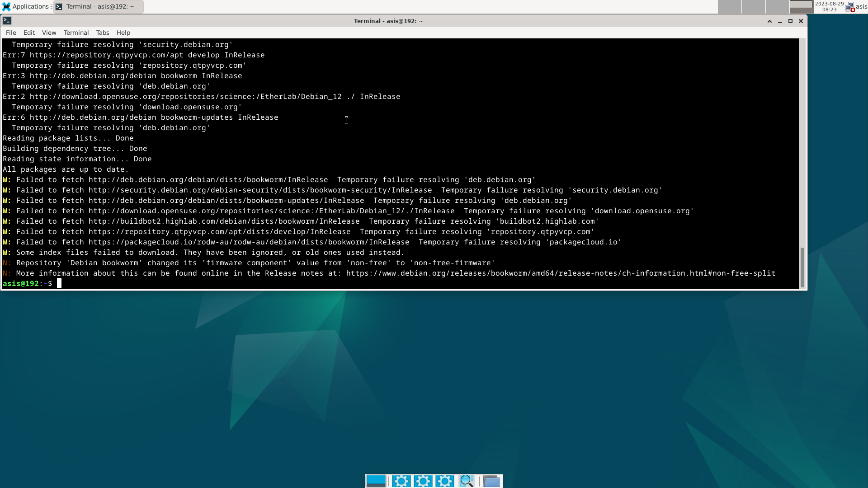Click the debian.org release-notes URL
This screenshot has height=488, width=868.
click(x=561, y=273)
